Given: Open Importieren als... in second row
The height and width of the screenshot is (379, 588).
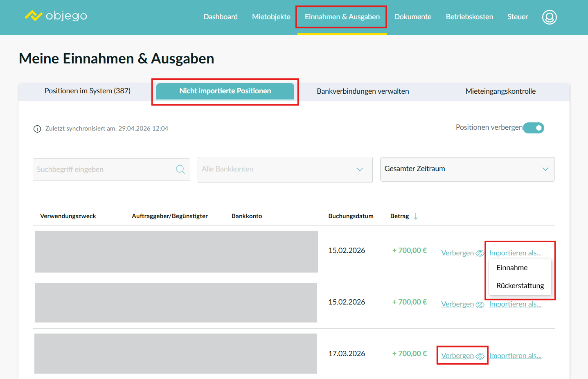Looking at the screenshot, I should [x=515, y=304].
